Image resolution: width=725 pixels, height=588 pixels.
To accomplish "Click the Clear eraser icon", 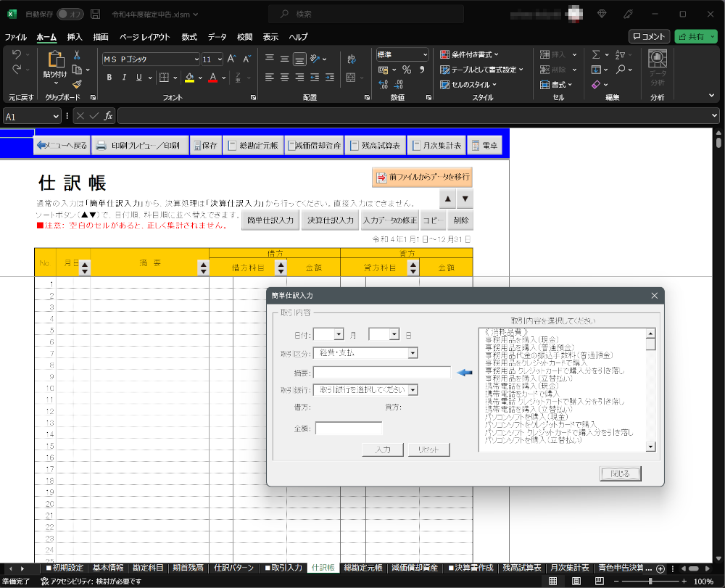I will (596, 84).
